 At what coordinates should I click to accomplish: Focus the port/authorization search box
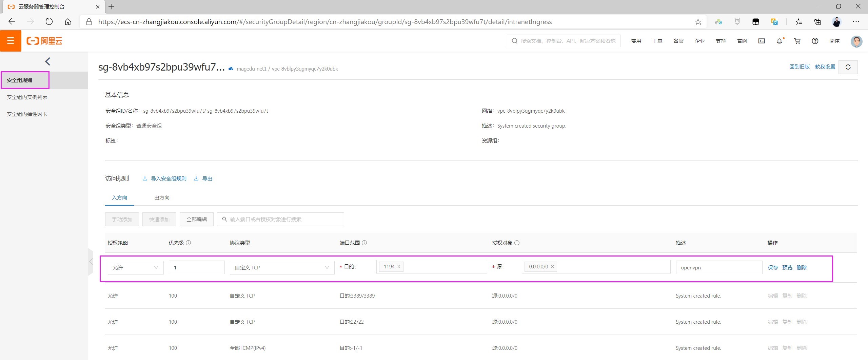[280, 219]
